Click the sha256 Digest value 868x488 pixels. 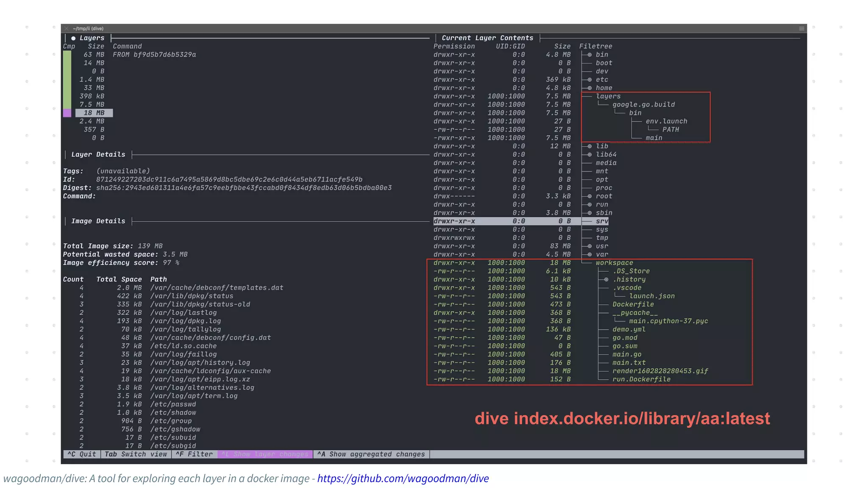click(244, 188)
